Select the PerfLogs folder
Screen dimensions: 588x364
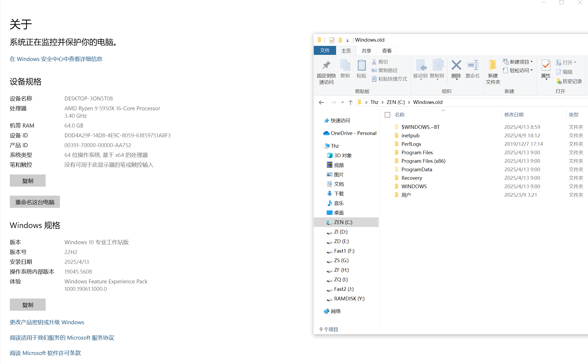point(411,144)
